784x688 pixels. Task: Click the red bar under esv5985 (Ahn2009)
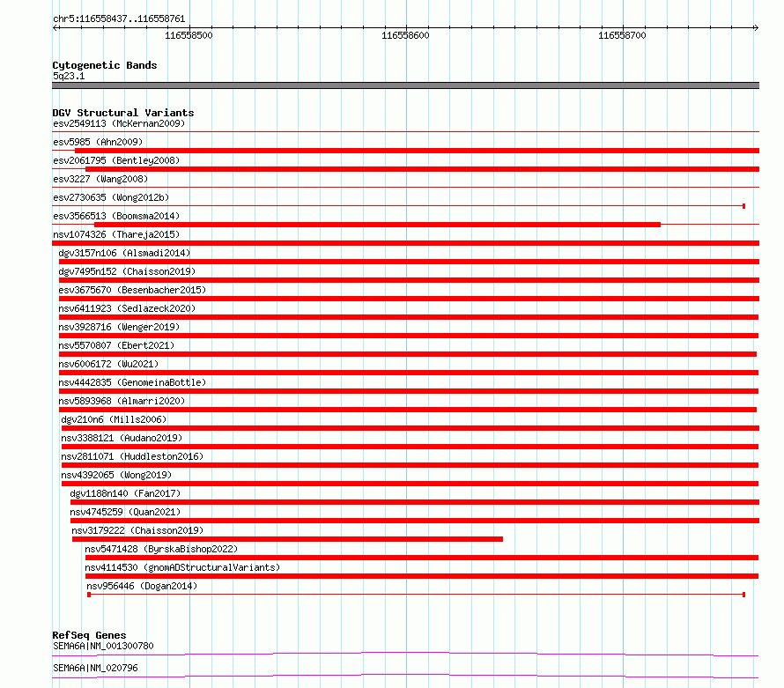[x=417, y=151]
